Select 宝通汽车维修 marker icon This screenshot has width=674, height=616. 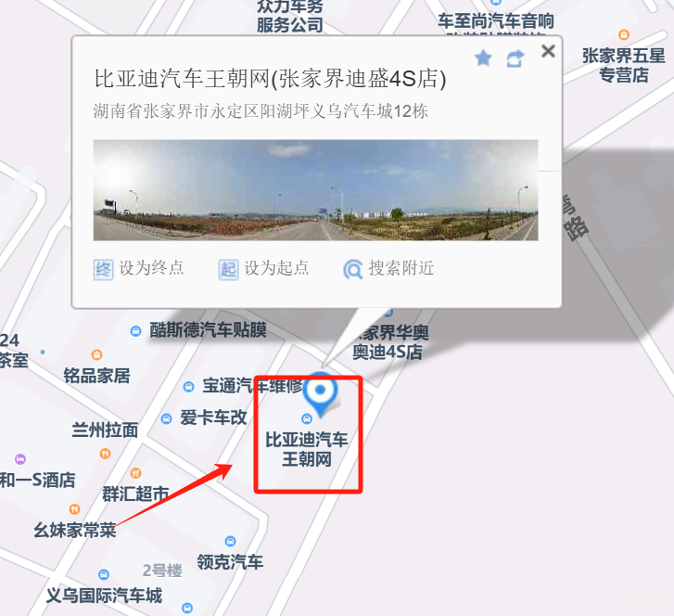(189, 386)
